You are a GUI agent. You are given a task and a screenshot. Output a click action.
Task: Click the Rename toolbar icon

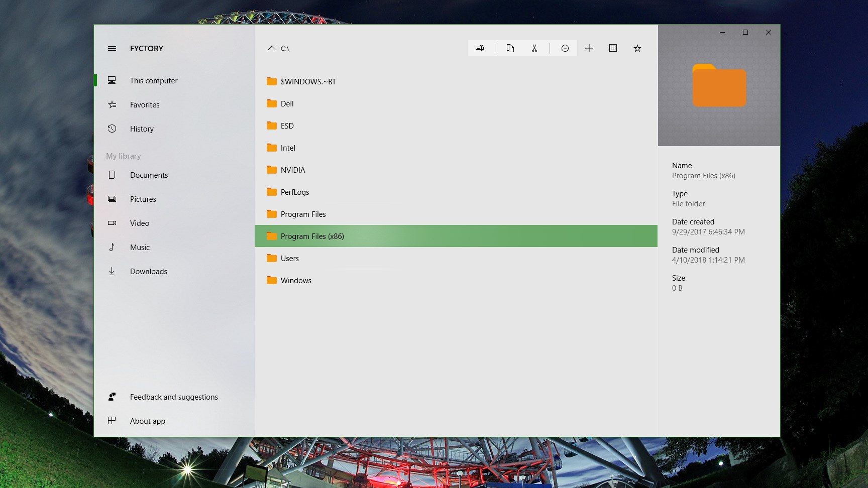coord(480,48)
